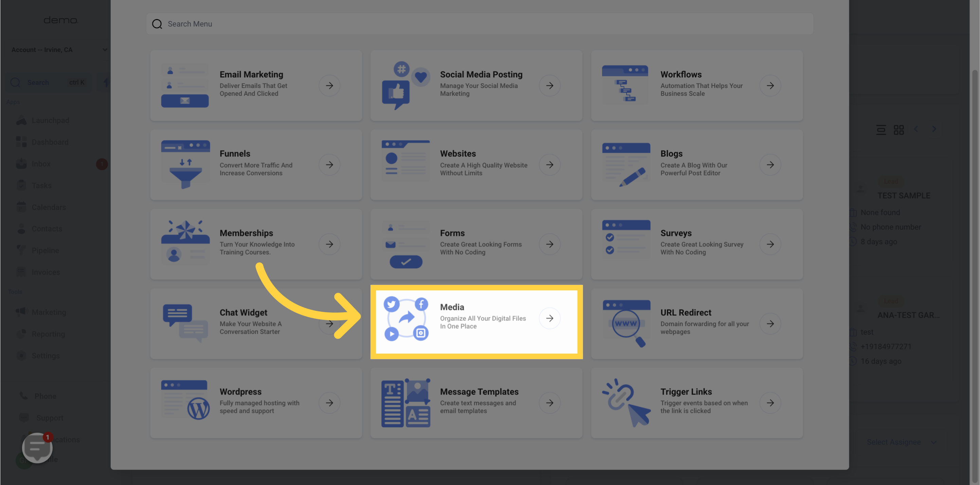Image resolution: width=980 pixels, height=485 pixels.
Task: Open the Message Templates card title
Action: (479, 392)
